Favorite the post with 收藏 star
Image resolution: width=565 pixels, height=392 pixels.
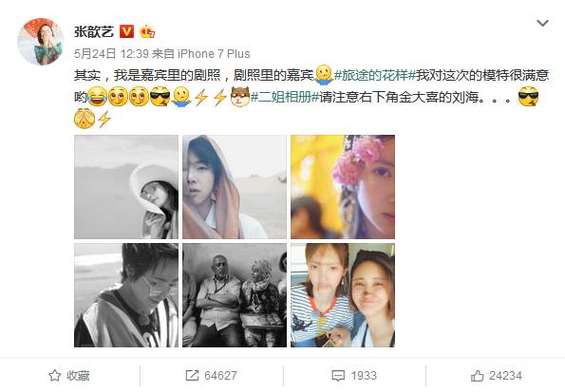click(x=69, y=376)
